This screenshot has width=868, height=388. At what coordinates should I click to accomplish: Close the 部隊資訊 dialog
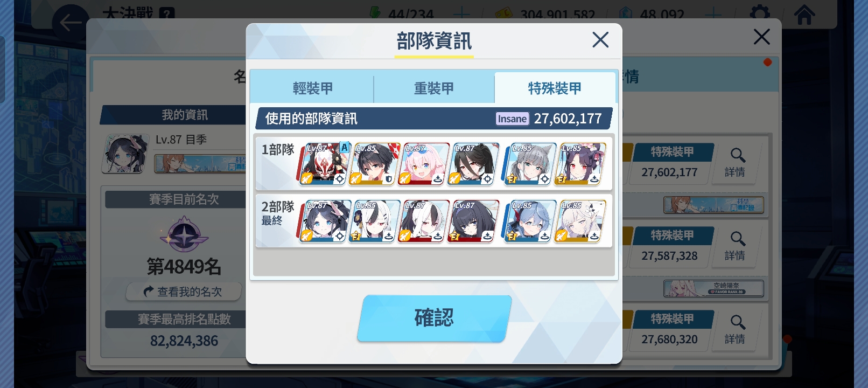coord(600,39)
